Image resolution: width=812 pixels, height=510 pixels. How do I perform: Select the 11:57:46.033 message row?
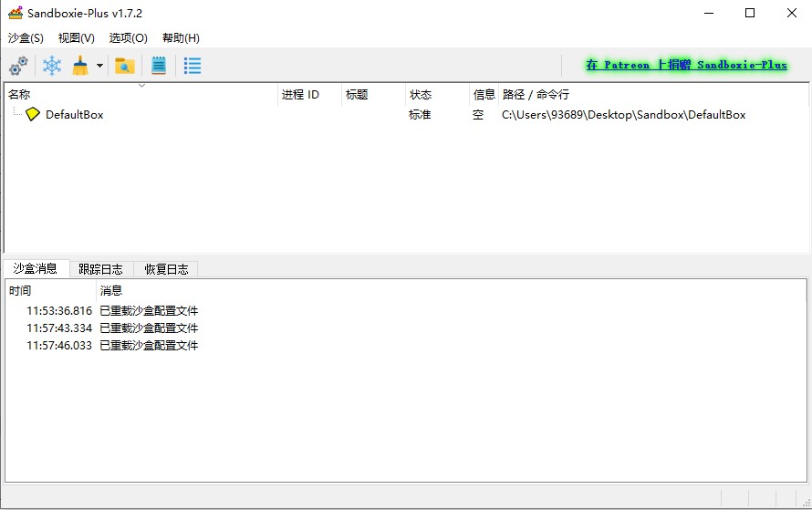406,345
